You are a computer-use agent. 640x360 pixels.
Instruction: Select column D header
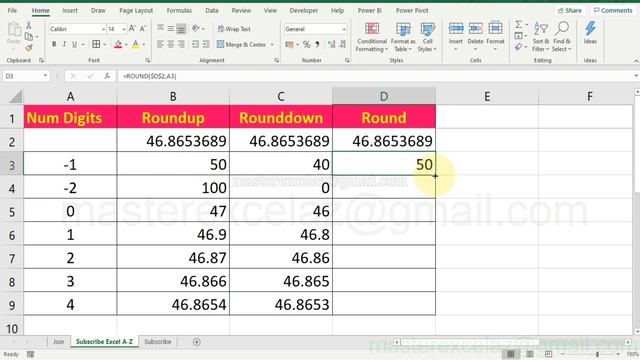tap(384, 96)
